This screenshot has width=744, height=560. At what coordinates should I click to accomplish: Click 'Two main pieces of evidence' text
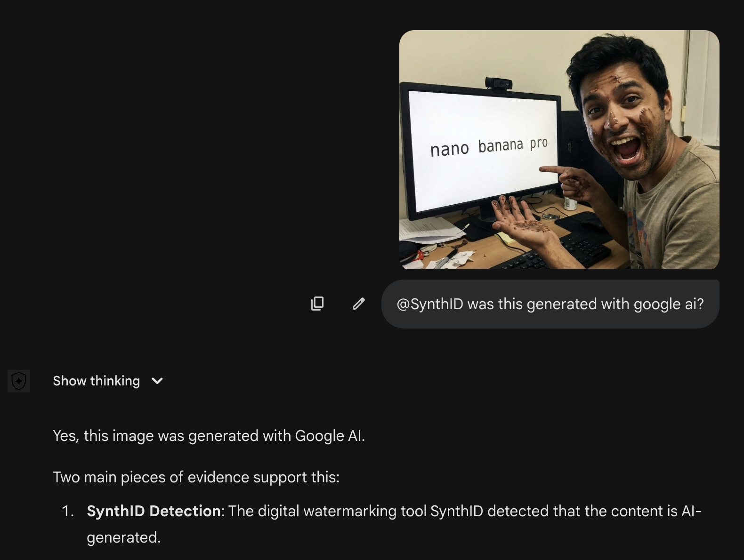pos(196,477)
